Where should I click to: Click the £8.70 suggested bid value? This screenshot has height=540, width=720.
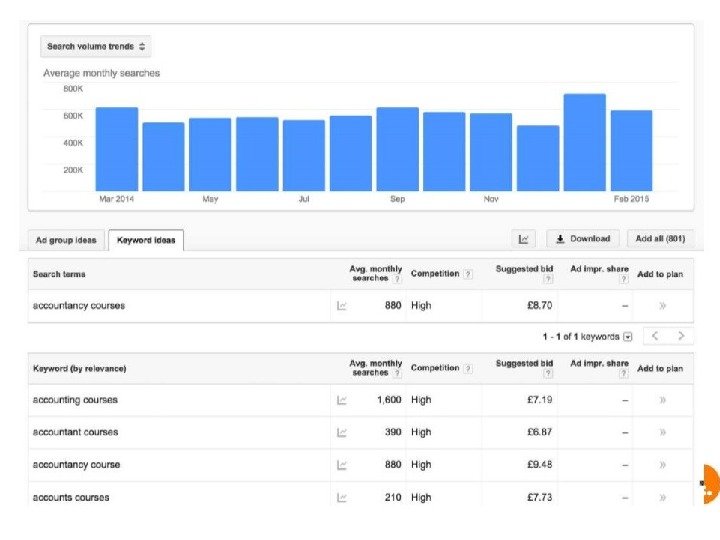click(x=540, y=306)
